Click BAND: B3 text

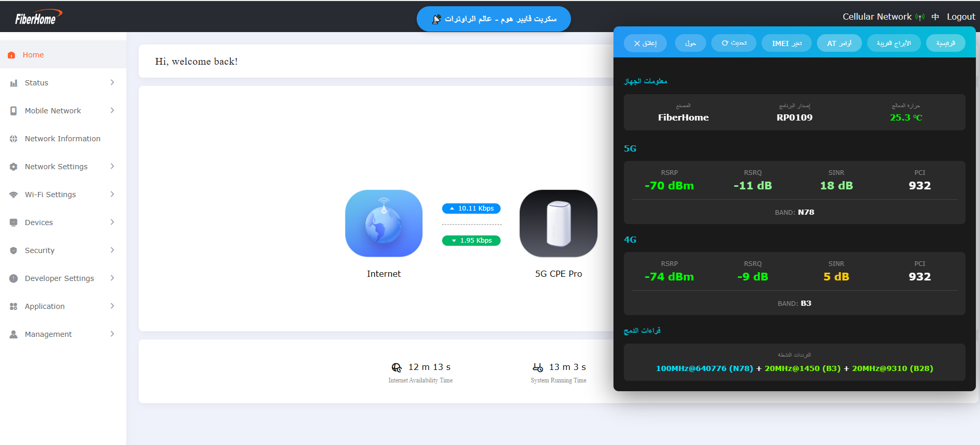point(795,303)
